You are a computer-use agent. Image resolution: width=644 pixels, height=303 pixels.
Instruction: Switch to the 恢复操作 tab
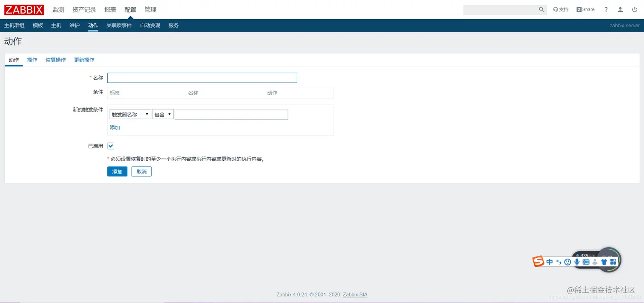pos(55,60)
